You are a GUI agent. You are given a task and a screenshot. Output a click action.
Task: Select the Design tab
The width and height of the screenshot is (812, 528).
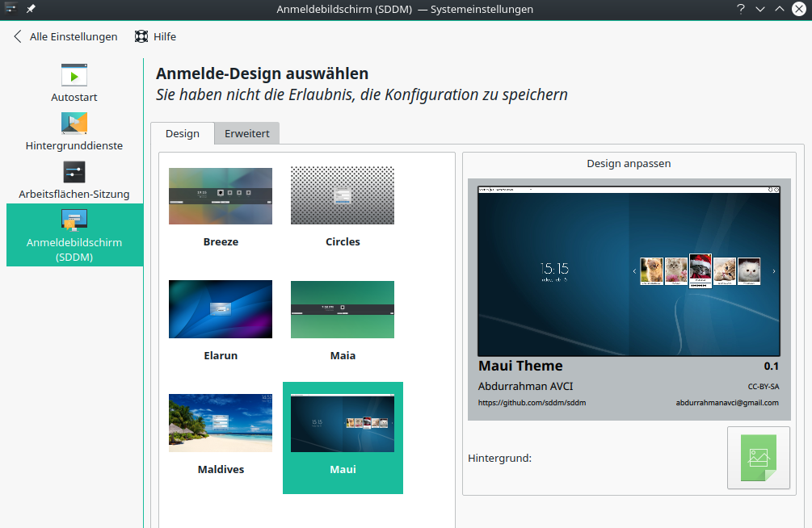(x=183, y=133)
